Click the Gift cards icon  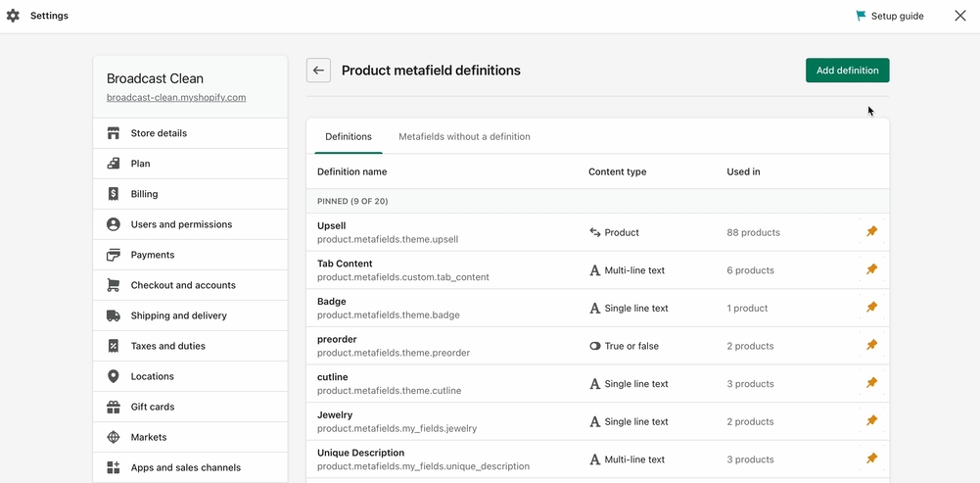(114, 407)
